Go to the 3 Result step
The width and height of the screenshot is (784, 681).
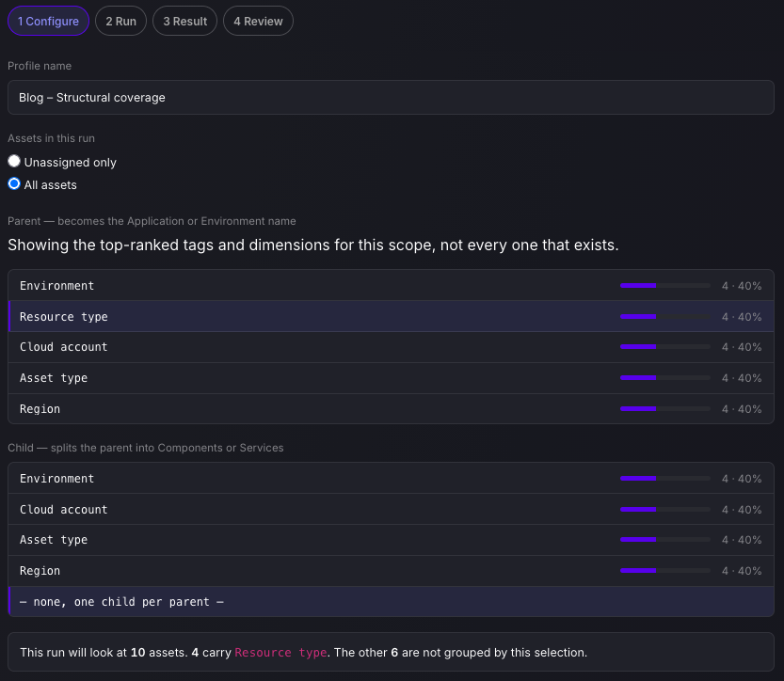tap(185, 21)
